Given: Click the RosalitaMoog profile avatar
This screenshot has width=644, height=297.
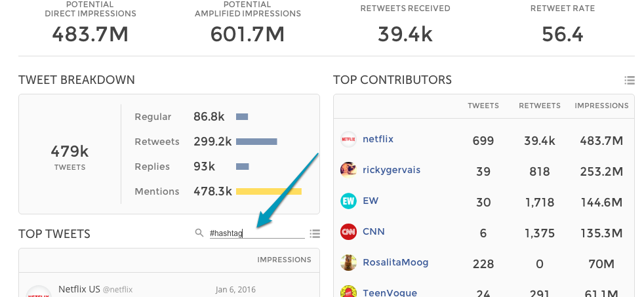Looking at the screenshot, I should [348, 262].
